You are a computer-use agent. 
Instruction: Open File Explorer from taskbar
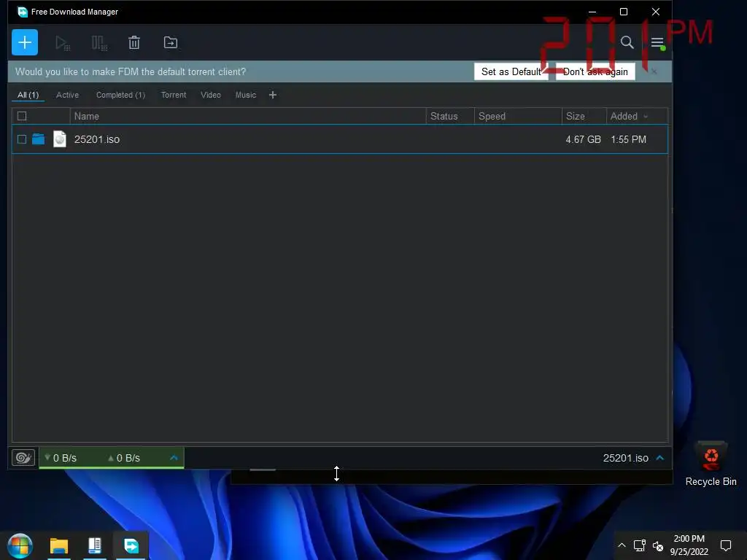click(59, 545)
